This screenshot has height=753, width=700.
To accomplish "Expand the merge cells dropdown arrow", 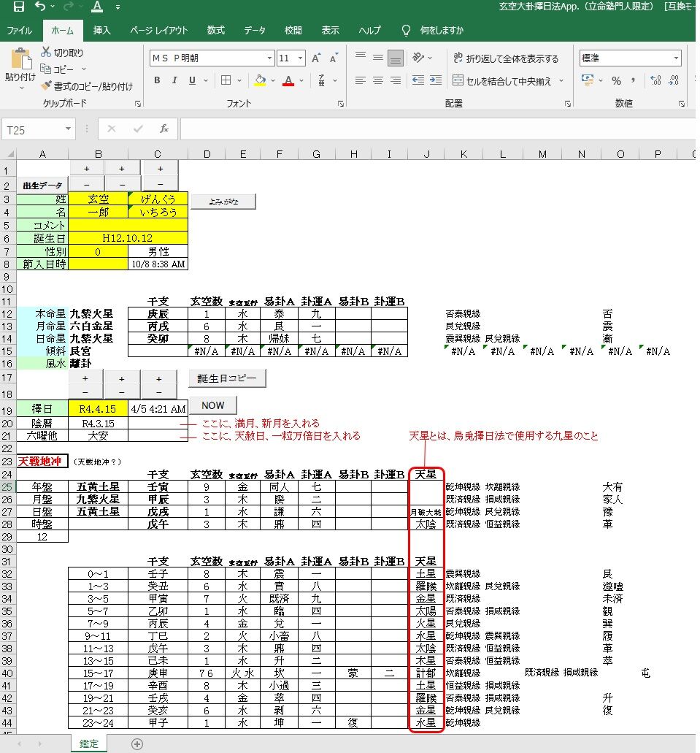I will pos(561,80).
